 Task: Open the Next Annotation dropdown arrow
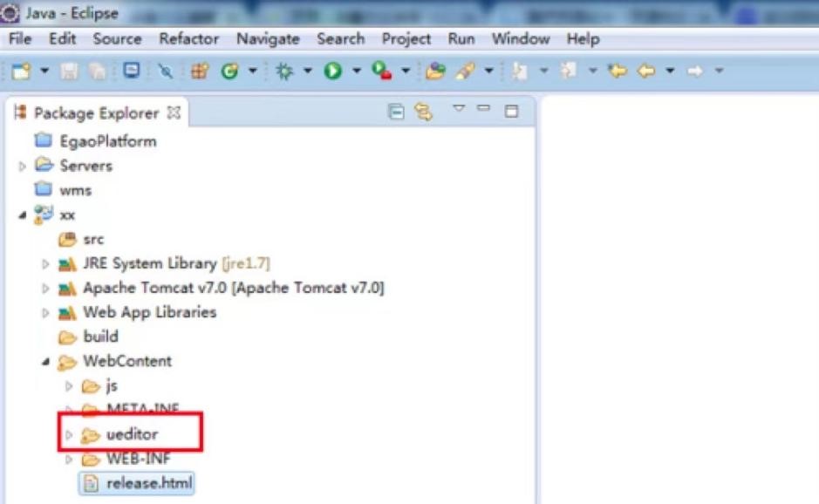[x=543, y=70]
